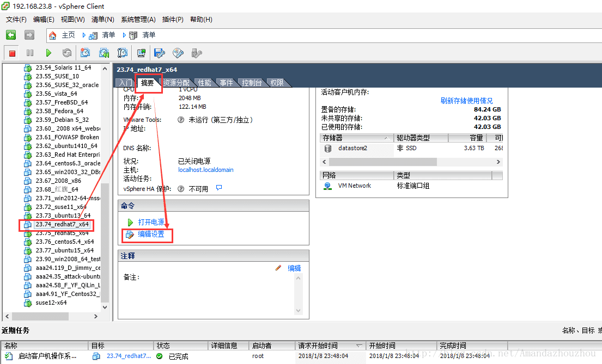This screenshot has height=364, width=602.
Task: Click the CD/DVD connect toolbar icon
Action: [x=178, y=53]
